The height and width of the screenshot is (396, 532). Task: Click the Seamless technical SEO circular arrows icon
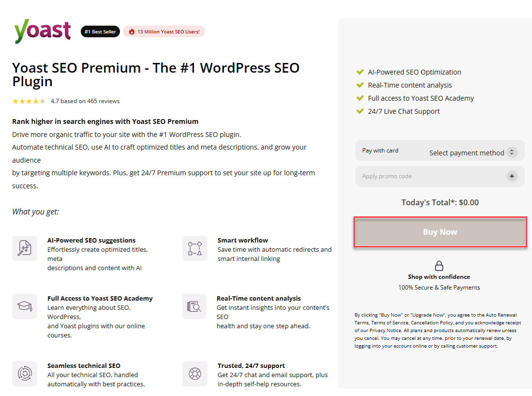tap(25, 374)
